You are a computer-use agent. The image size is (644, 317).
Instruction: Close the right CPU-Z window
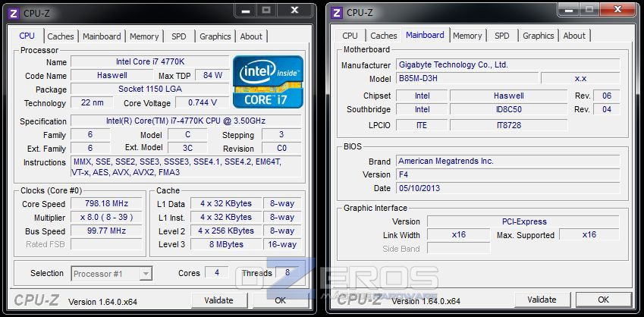(x=618, y=11)
